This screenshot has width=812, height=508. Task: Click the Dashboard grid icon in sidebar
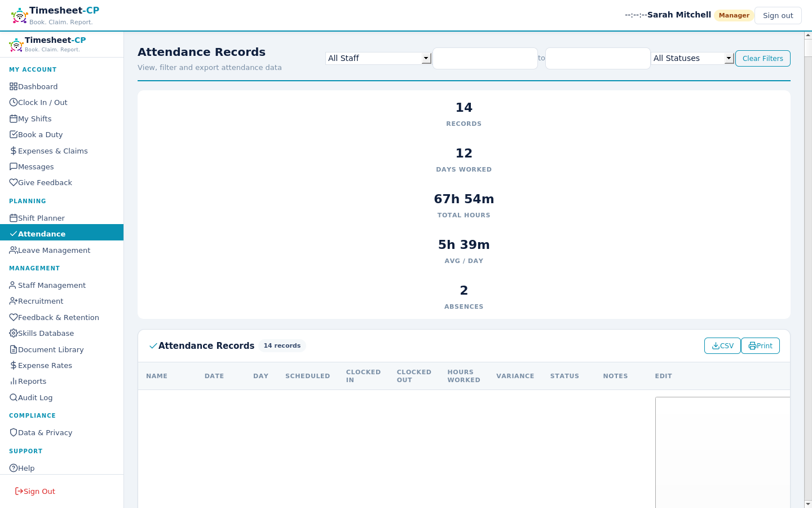14,86
